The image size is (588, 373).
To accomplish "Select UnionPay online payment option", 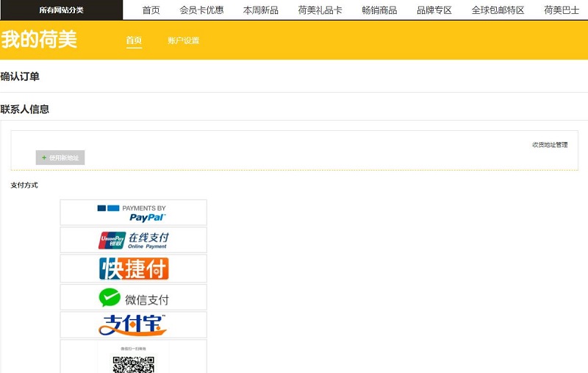I will tap(134, 240).
